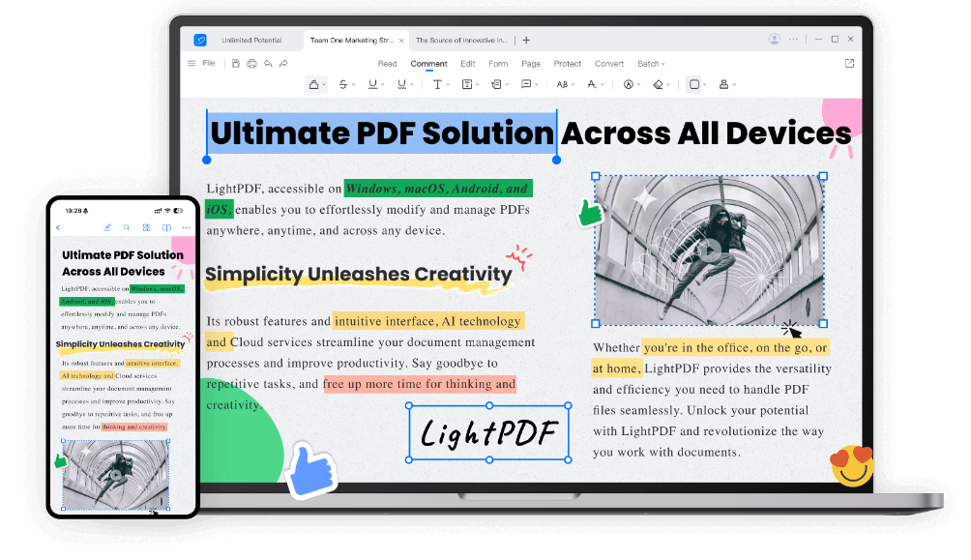Open the Edit tab
This screenshot has width=971, height=560.
click(x=467, y=64)
